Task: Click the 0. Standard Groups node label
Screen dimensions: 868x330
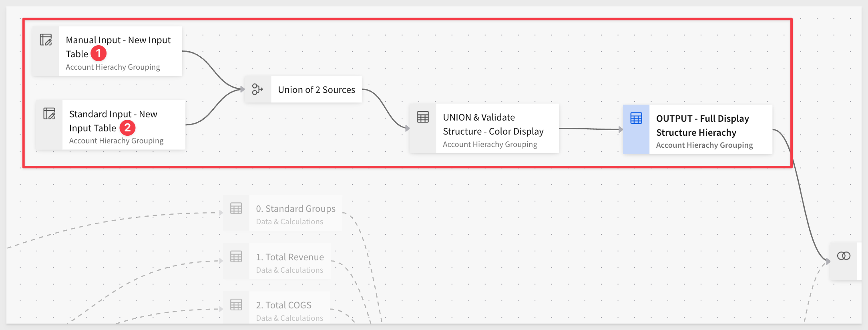Action: tap(296, 209)
